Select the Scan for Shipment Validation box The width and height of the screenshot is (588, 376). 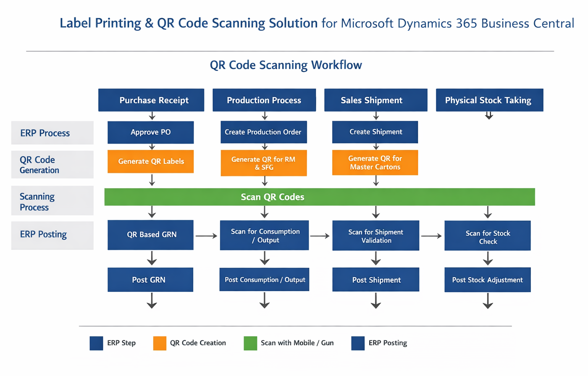tap(376, 236)
